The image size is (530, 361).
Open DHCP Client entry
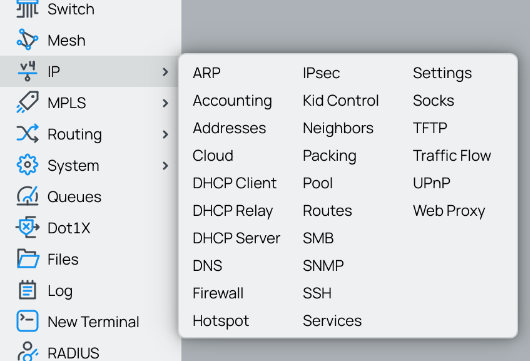coord(235,183)
